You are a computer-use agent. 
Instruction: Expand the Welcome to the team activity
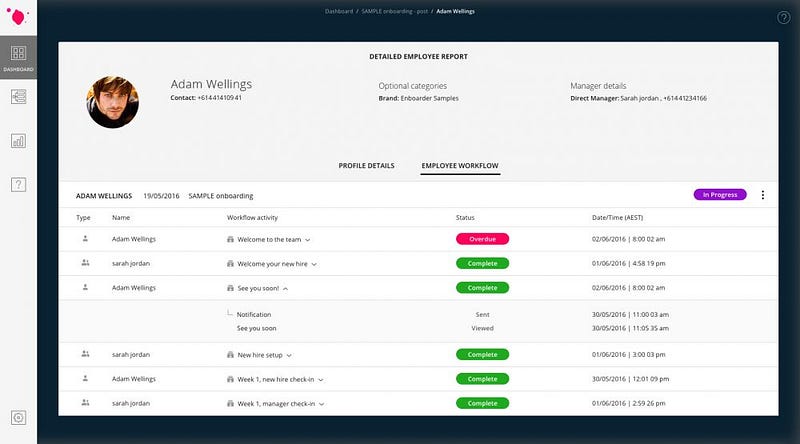pyautogui.click(x=308, y=240)
